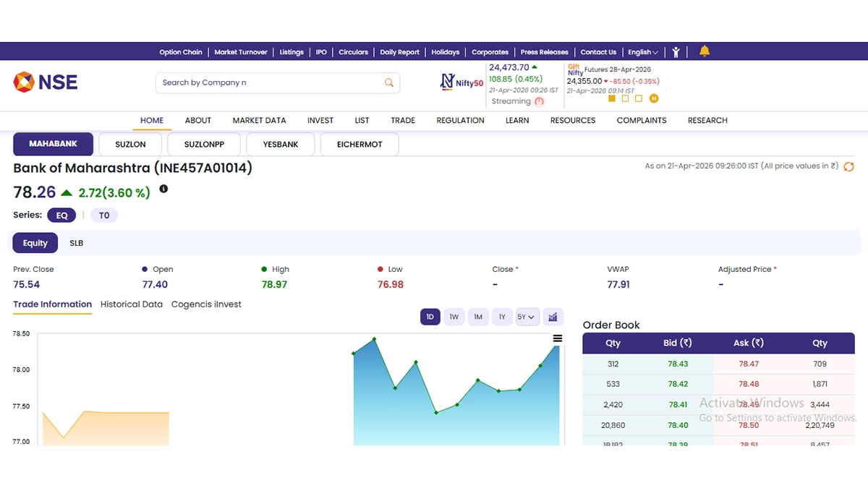Open the accessibility options icon
The width and height of the screenshot is (868, 488).
click(x=676, y=52)
